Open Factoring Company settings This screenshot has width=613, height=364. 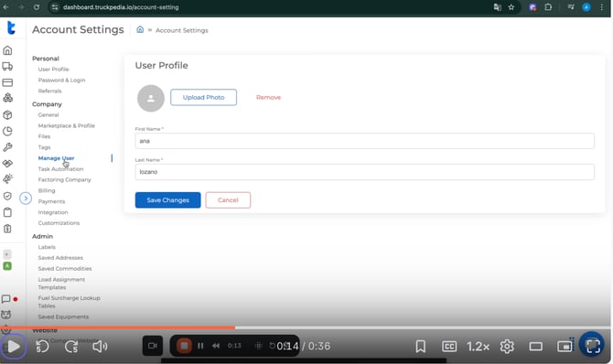coord(65,179)
